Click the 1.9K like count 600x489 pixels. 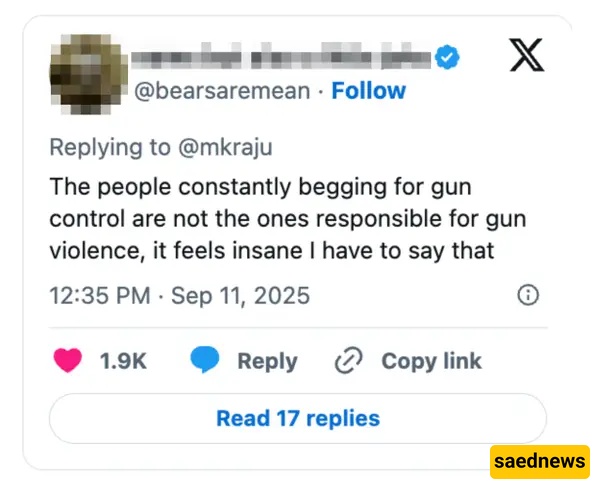coord(123,361)
